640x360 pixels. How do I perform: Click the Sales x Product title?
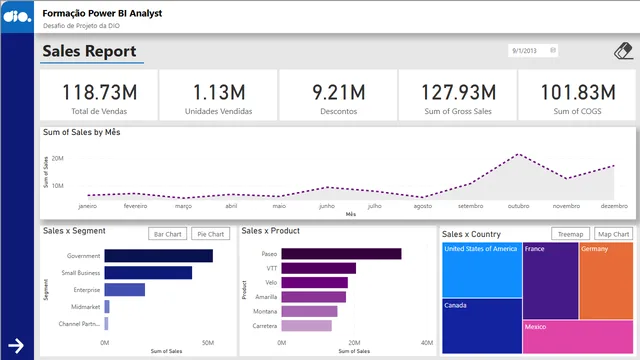[x=271, y=231]
